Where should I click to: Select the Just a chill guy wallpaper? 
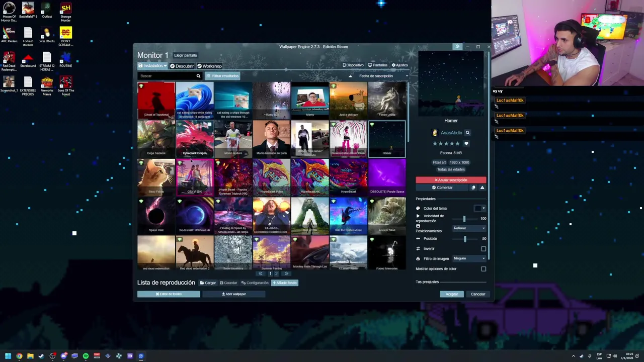tap(349, 100)
